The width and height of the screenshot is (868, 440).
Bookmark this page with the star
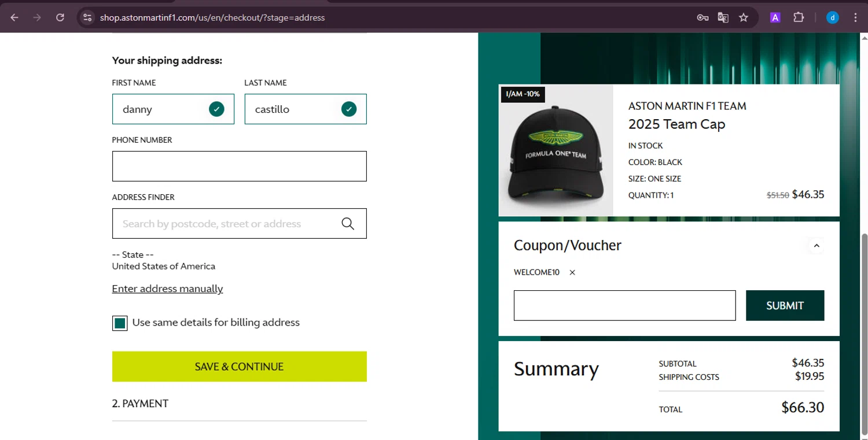[744, 17]
